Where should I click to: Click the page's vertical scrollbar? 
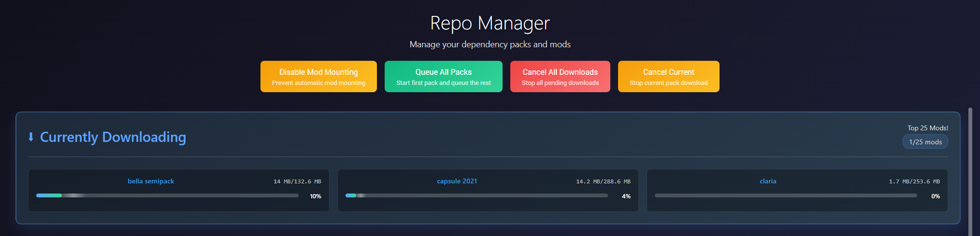[970, 169]
